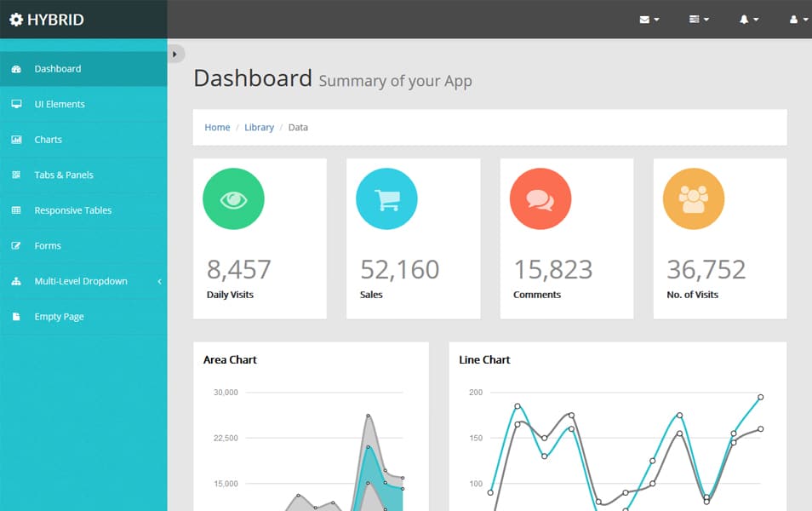
Task: Click the Home breadcrumb link
Action: click(217, 127)
